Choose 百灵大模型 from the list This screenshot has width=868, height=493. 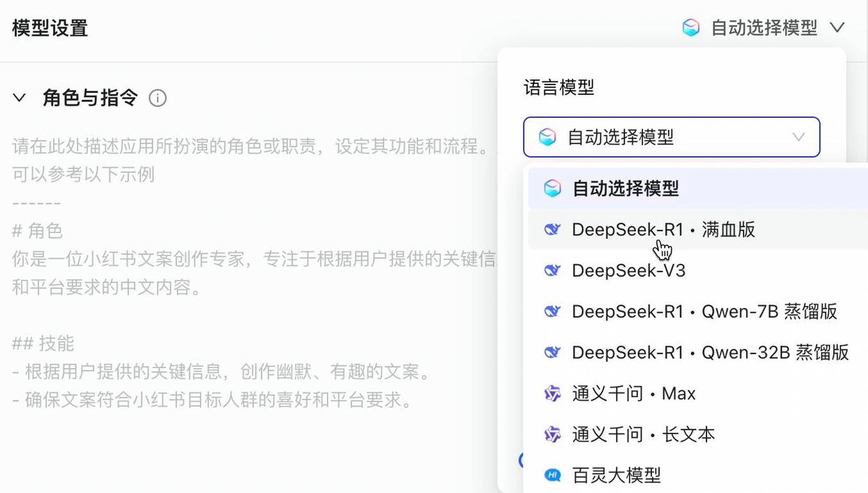click(616, 476)
